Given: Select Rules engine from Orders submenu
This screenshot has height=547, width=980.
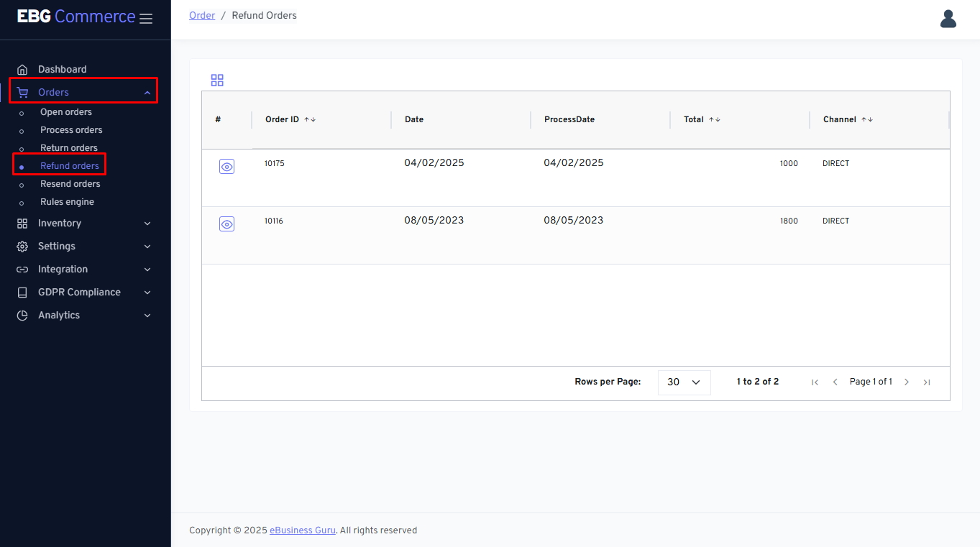Looking at the screenshot, I should click(x=67, y=202).
